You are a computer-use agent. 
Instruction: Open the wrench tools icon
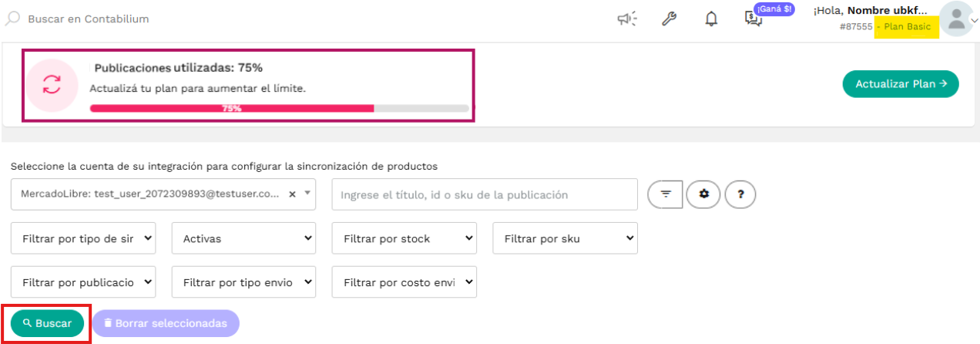(669, 19)
